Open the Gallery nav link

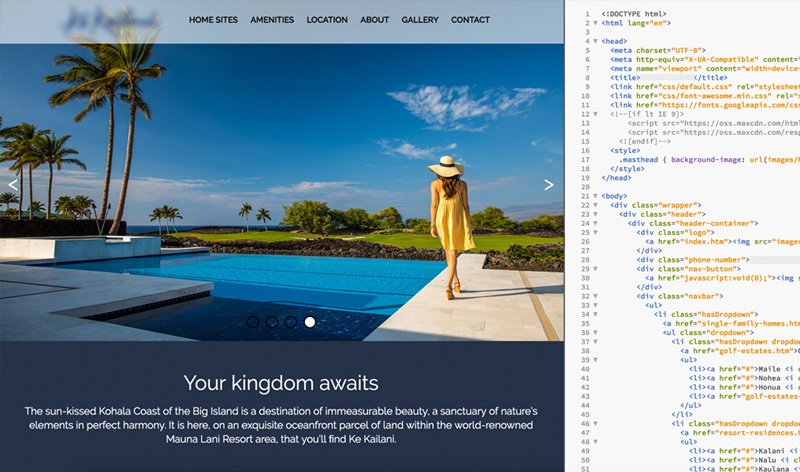click(x=420, y=20)
